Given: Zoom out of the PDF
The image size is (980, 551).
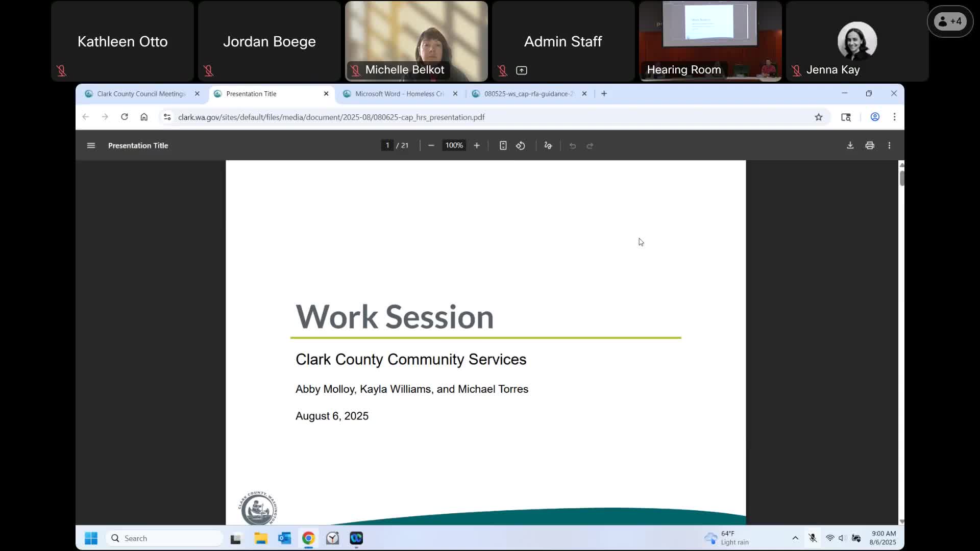Looking at the screenshot, I should (x=431, y=145).
